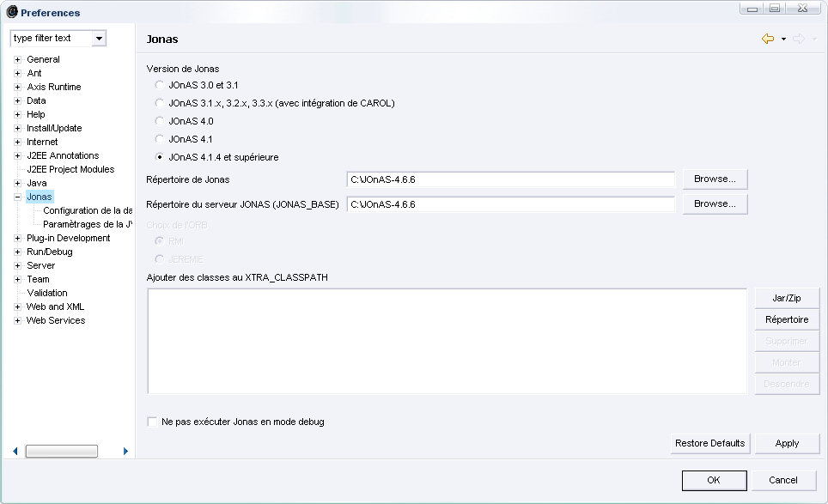Click the XTRA_CLASSPATH list area
828x504 pixels.
(447, 341)
